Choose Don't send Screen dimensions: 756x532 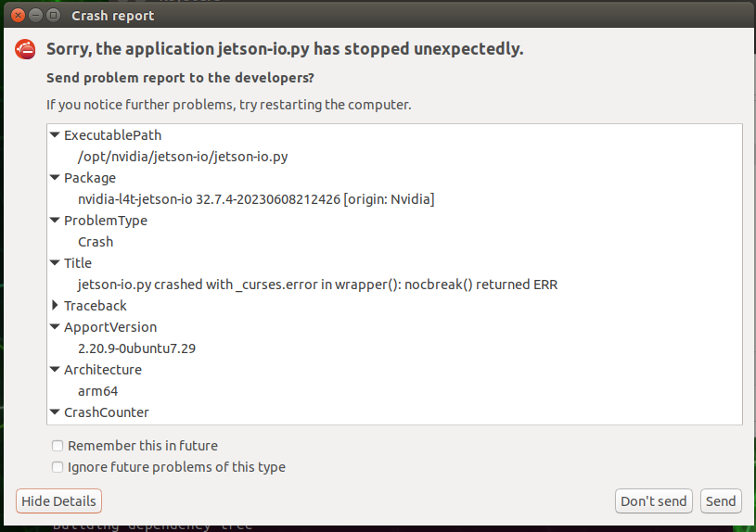coord(653,501)
